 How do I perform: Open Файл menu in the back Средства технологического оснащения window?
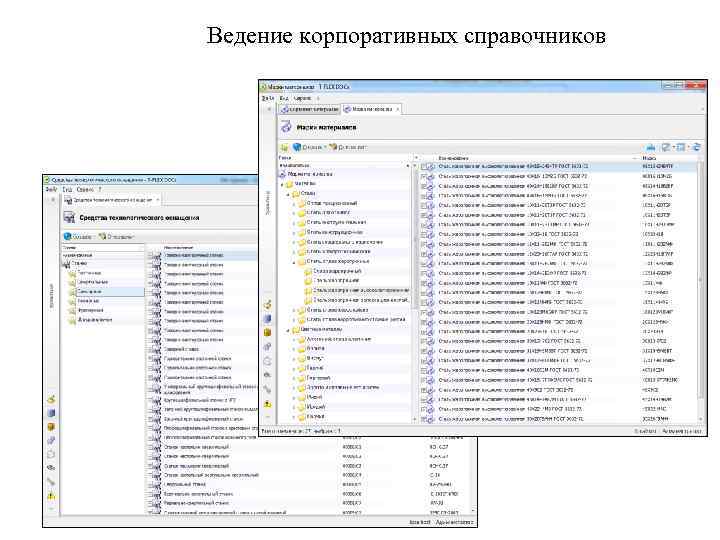tap(51, 189)
